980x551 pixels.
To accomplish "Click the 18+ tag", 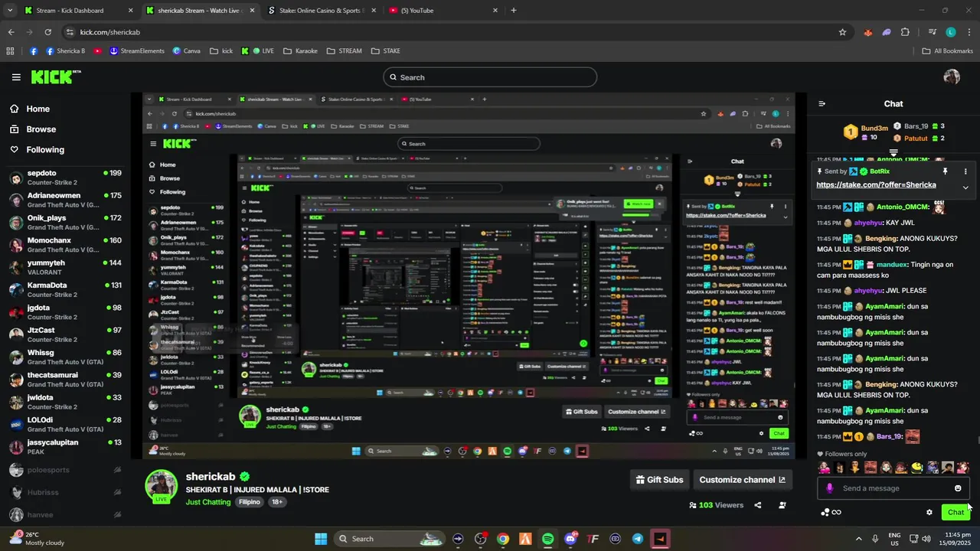I will coord(277,502).
